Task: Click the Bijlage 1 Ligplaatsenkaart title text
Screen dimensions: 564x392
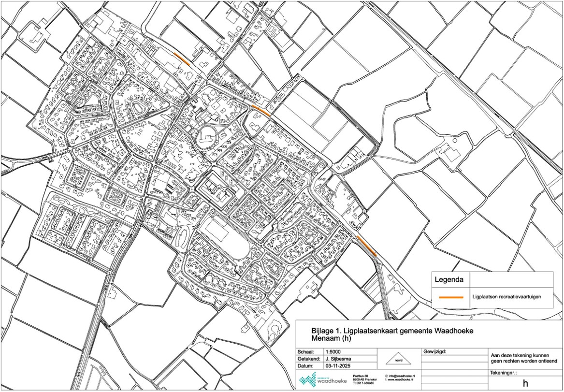Action: point(392,331)
